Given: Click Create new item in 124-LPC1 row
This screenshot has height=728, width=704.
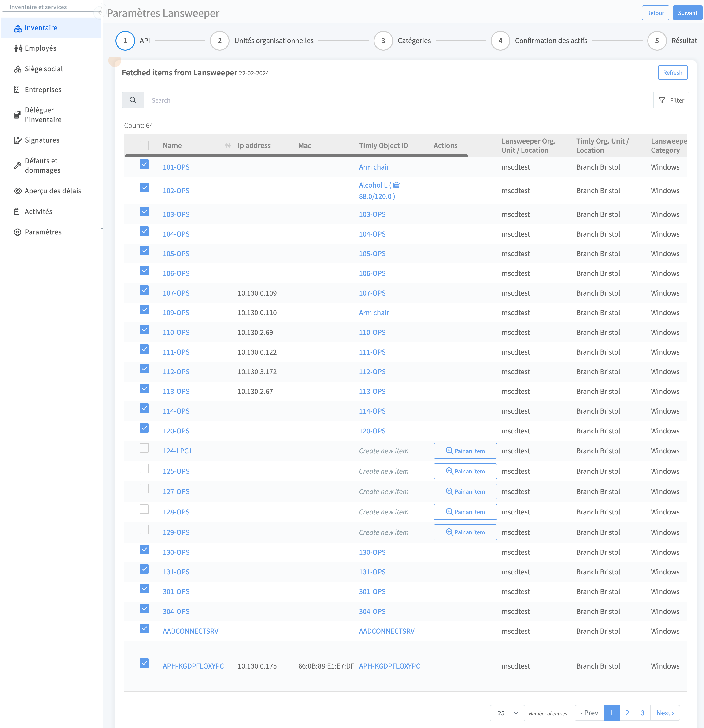Looking at the screenshot, I should (x=384, y=451).
